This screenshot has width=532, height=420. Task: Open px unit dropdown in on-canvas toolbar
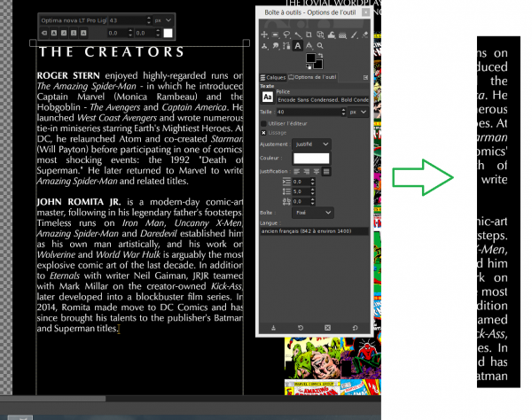coord(163,20)
